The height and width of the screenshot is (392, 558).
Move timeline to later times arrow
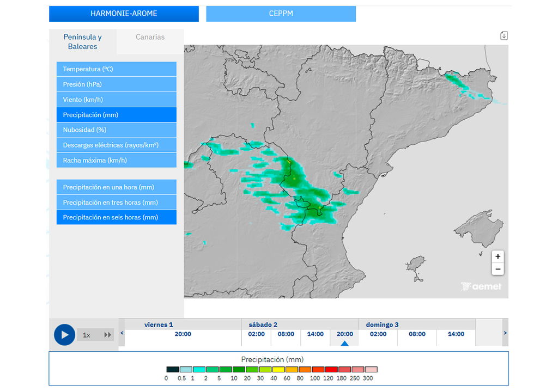coord(505,333)
